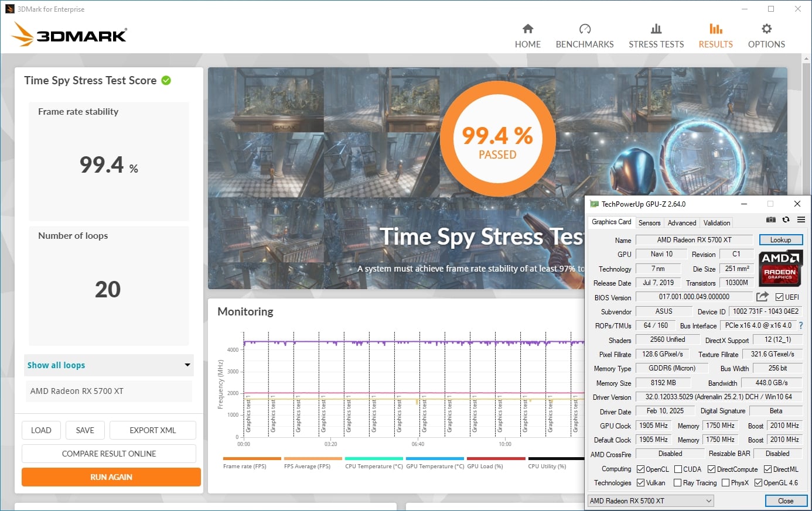This screenshot has width=812, height=511.
Task: Click the bus interface question mark
Action: click(x=801, y=325)
